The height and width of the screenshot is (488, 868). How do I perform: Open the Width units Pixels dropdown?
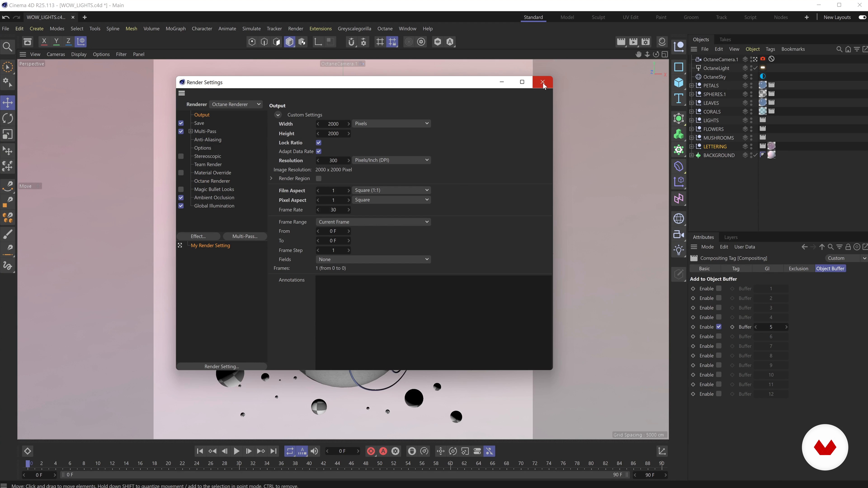coord(392,124)
